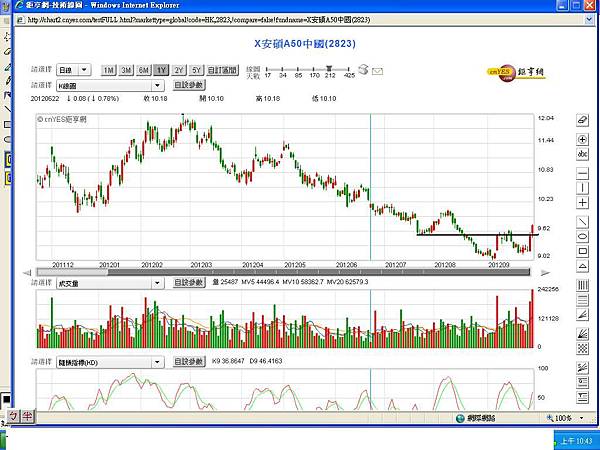Select the abc text annotation tool

(582, 154)
